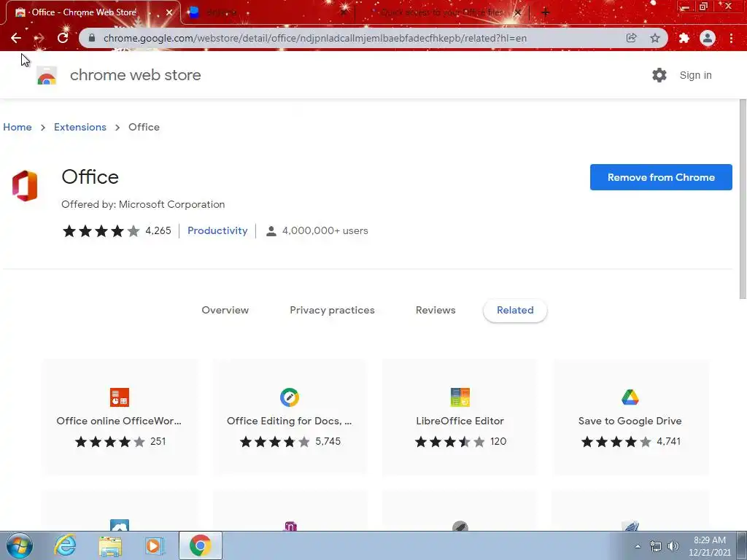747x560 pixels.
Task: Click the forward navigation arrow
Action: coord(39,38)
